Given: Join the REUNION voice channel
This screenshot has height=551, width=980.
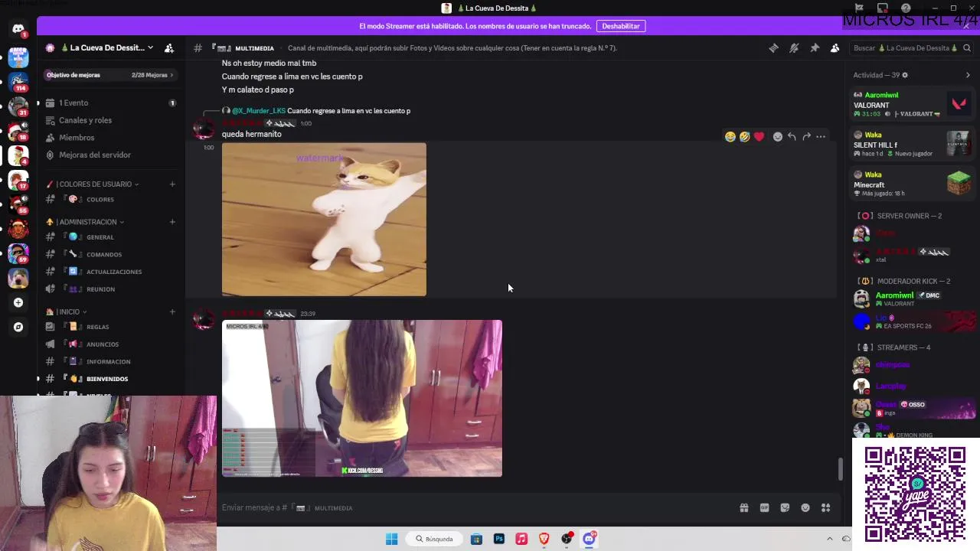Looking at the screenshot, I should point(111,289).
